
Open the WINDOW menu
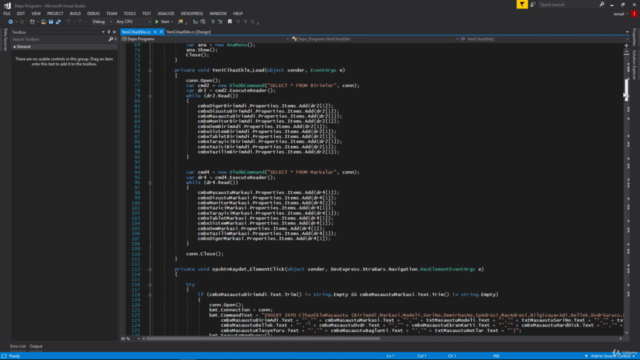(x=218, y=13)
